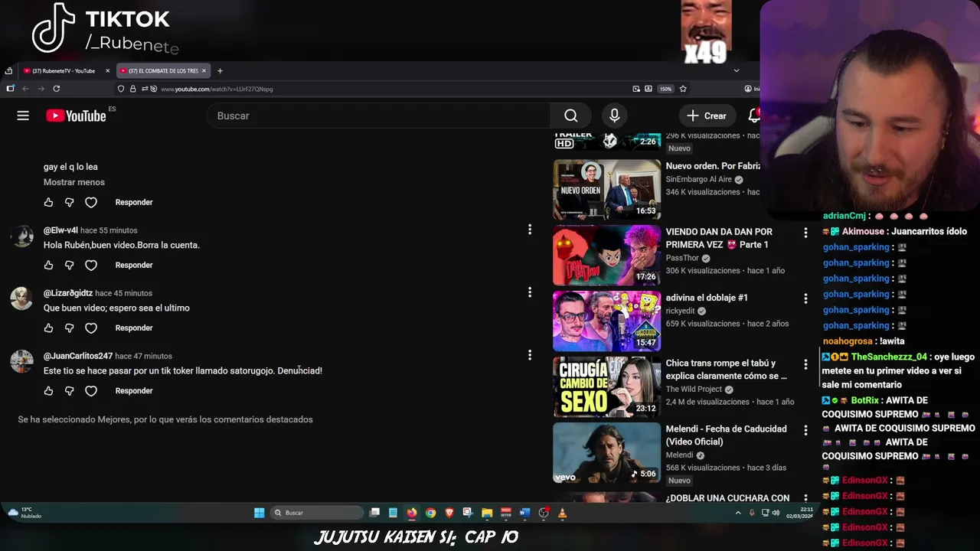Collapse comment with 'Mostrar menos'

(x=74, y=182)
